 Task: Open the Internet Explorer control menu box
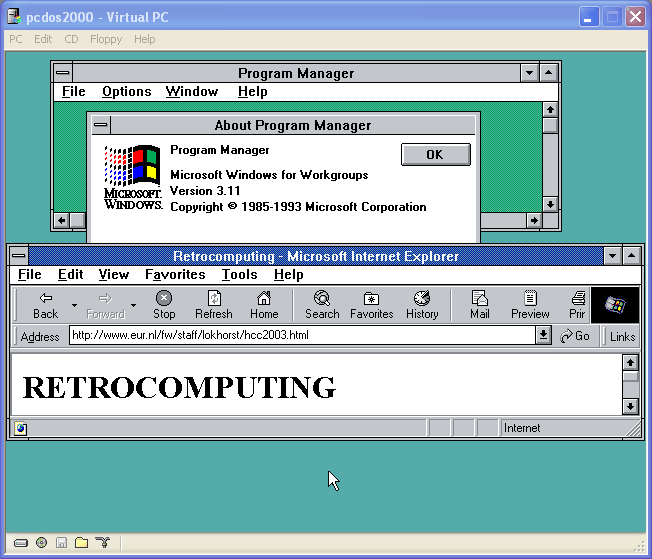pos(18,255)
